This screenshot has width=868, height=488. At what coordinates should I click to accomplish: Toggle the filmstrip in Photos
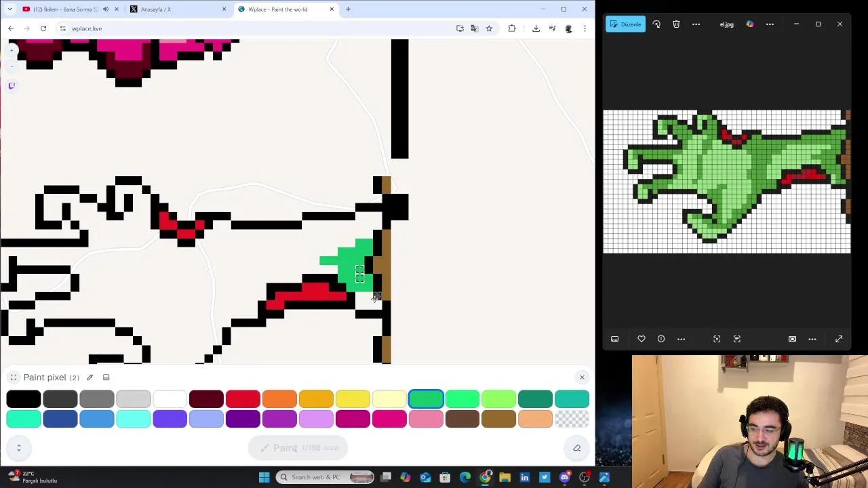[614, 339]
